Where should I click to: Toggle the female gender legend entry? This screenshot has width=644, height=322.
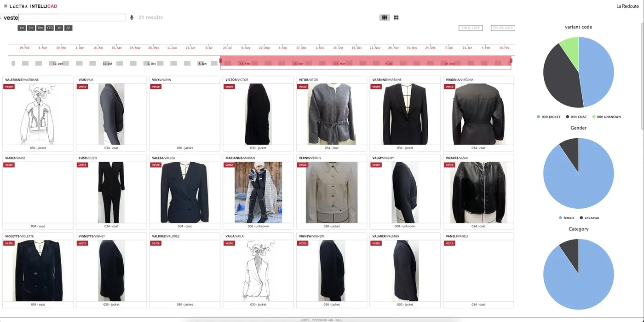(566, 217)
